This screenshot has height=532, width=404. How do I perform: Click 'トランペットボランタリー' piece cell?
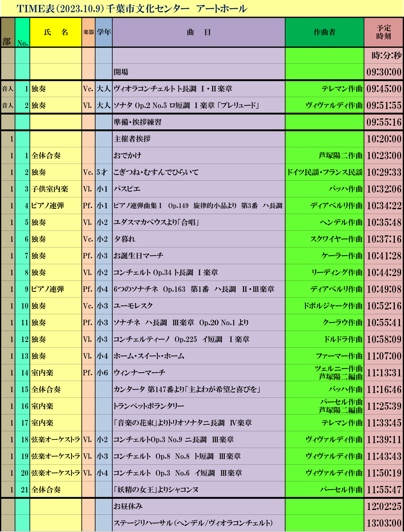click(199, 406)
